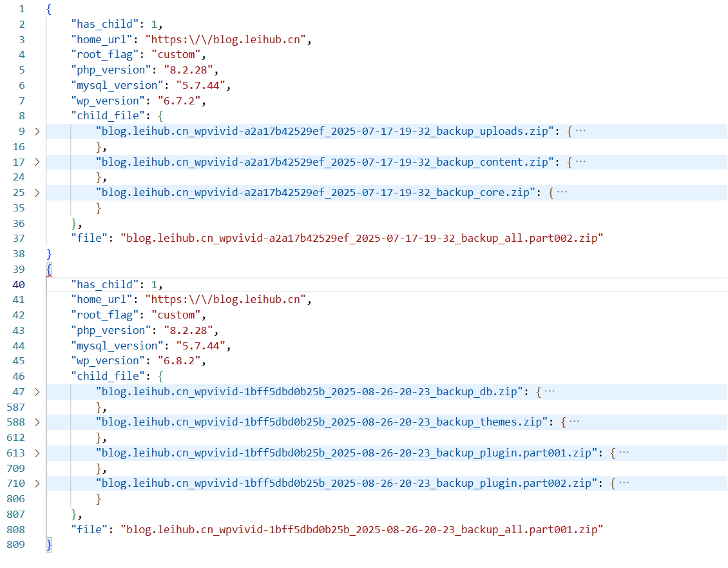
Task: Expand the folded backup_uploads.zip block chevron
Action: (37, 132)
